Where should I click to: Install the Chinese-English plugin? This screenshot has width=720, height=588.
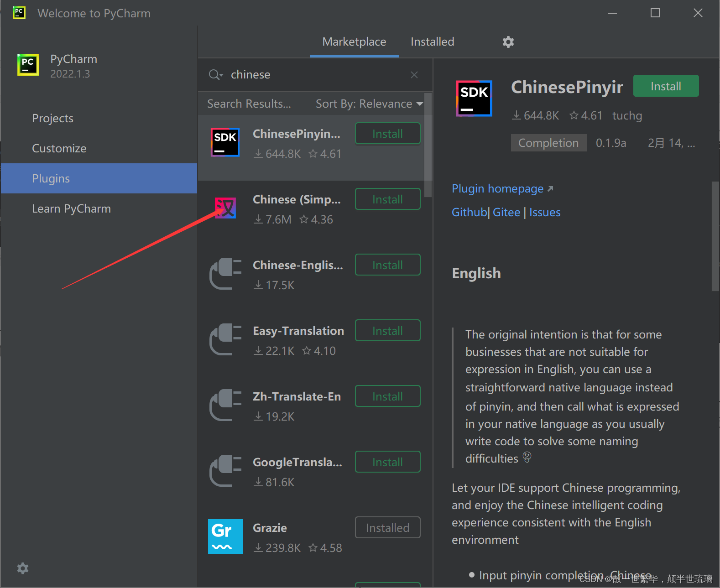pos(387,265)
